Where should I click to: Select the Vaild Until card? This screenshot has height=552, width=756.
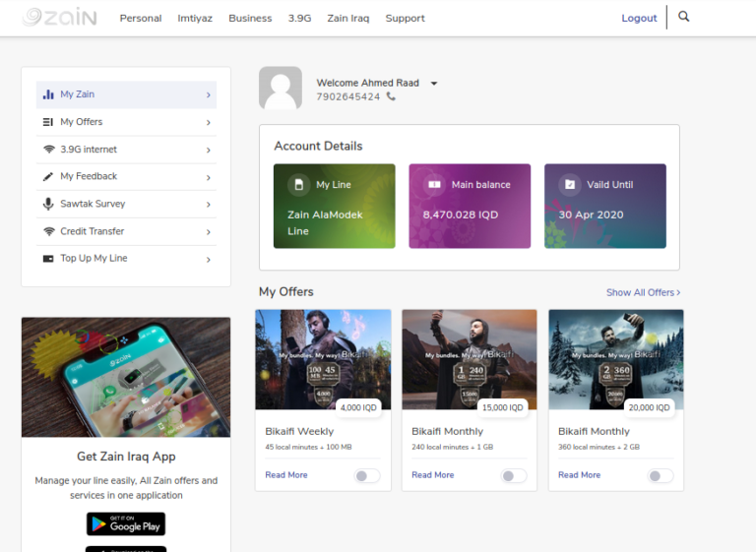[x=605, y=206]
